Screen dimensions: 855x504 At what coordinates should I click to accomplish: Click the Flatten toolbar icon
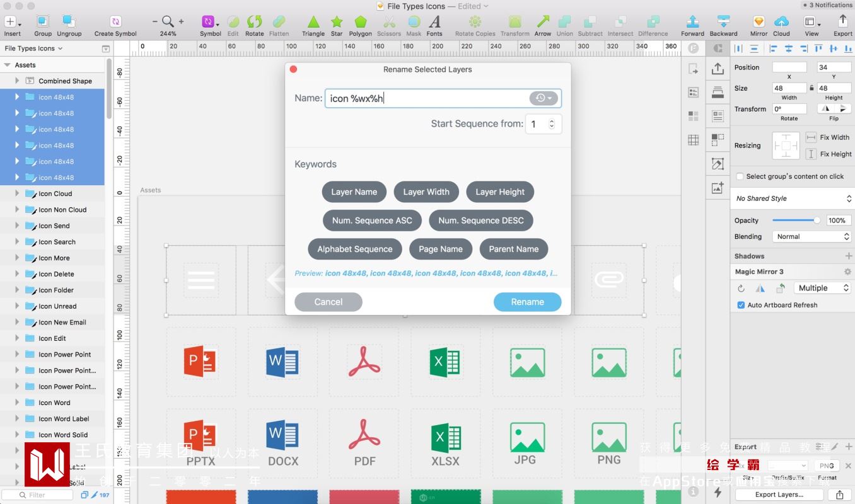279,25
